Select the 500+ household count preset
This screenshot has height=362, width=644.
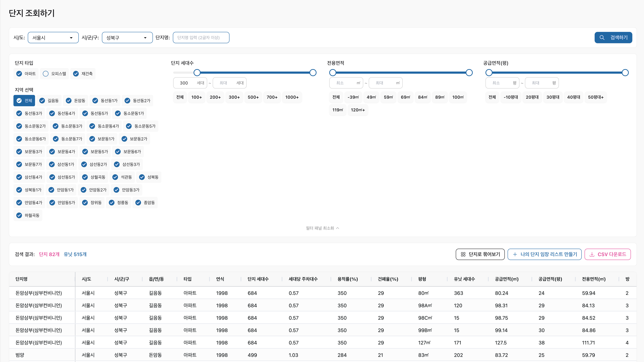[253, 97]
